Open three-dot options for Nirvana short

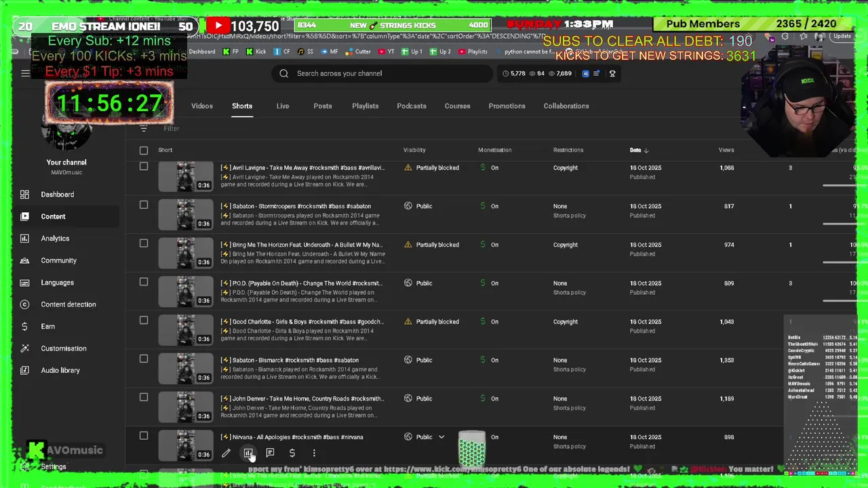[314, 453]
